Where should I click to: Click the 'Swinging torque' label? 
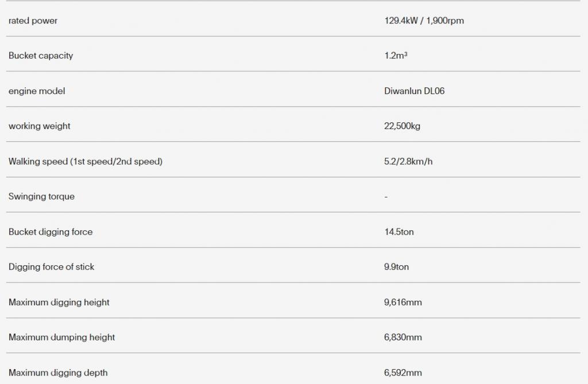[x=41, y=196]
